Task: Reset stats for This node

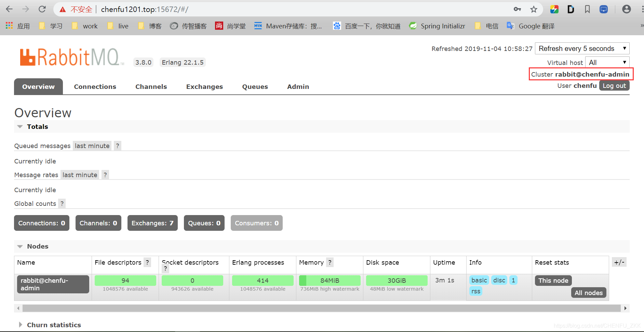Action: coord(553,280)
